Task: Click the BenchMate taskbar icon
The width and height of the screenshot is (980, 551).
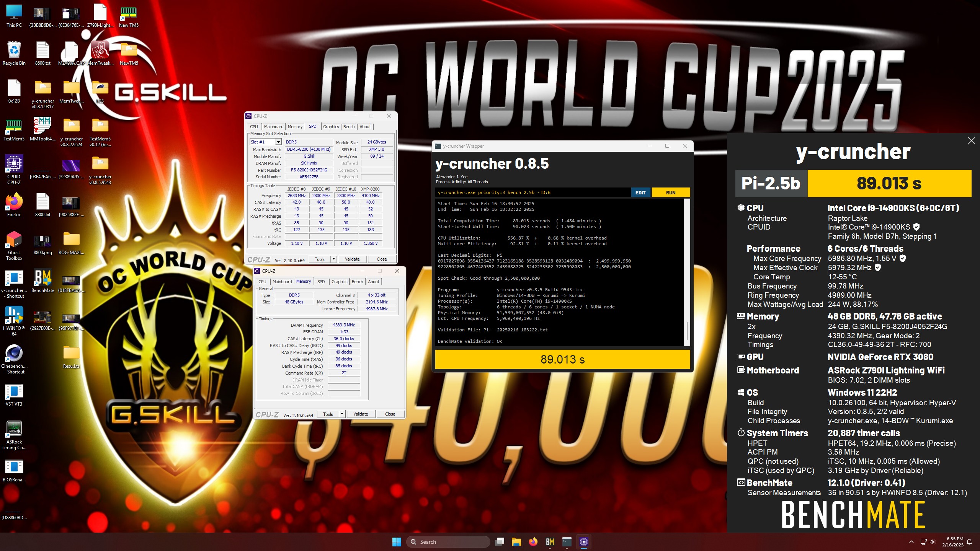Action: tap(550, 542)
